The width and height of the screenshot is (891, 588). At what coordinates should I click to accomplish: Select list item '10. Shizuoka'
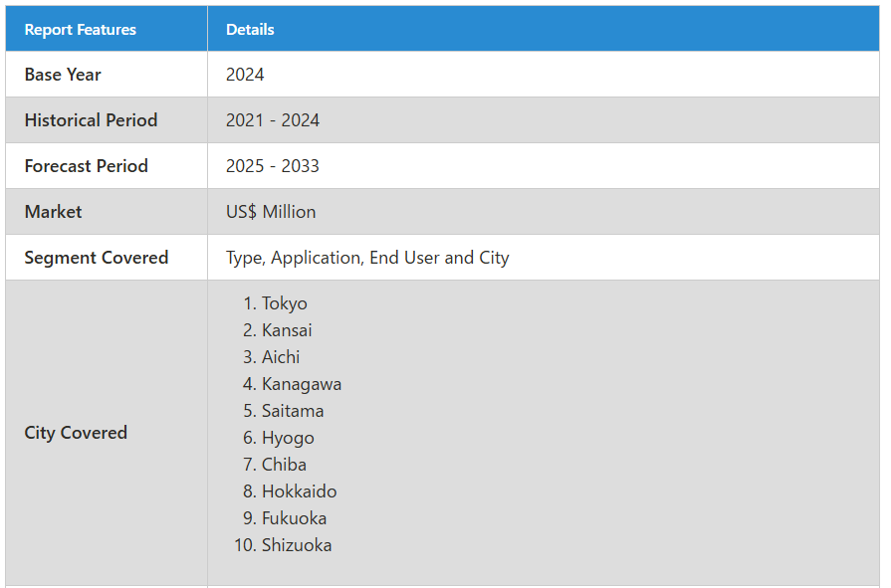coord(283,545)
